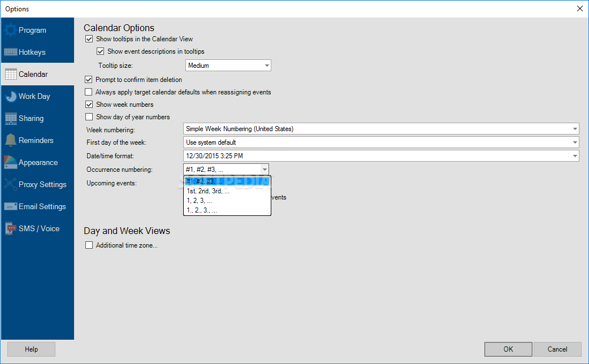
Task: Click the Reminders bell icon
Action: coord(11,140)
